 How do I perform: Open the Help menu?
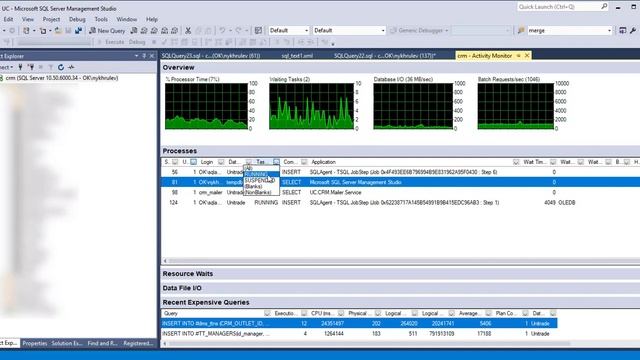click(x=152, y=19)
